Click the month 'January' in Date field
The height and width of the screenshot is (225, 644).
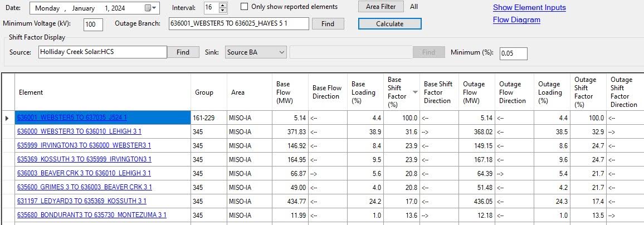(84, 8)
